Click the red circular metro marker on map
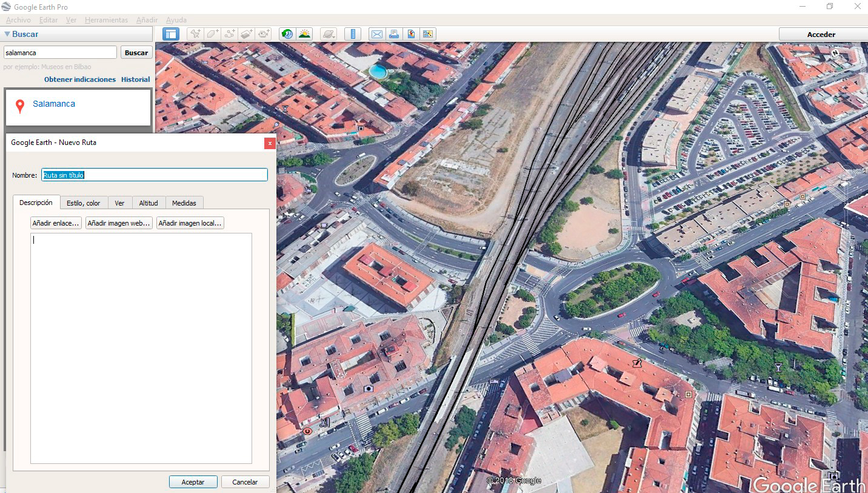The width and height of the screenshot is (868, 493). [x=307, y=431]
